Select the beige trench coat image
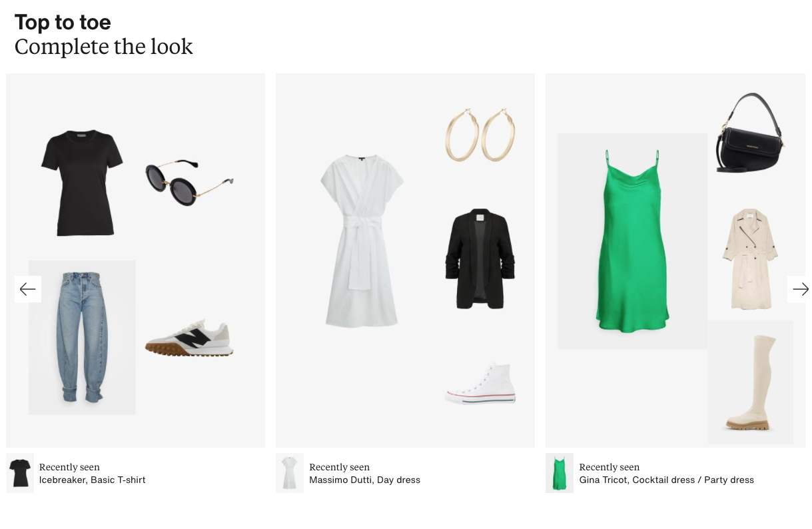 click(750, 259)
